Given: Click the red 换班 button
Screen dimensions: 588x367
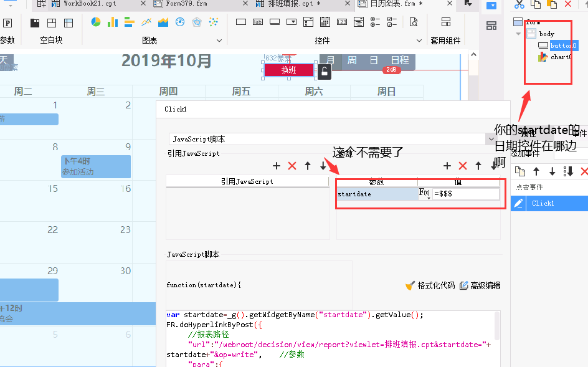Looking at the screenshot, I should point(289,70).
